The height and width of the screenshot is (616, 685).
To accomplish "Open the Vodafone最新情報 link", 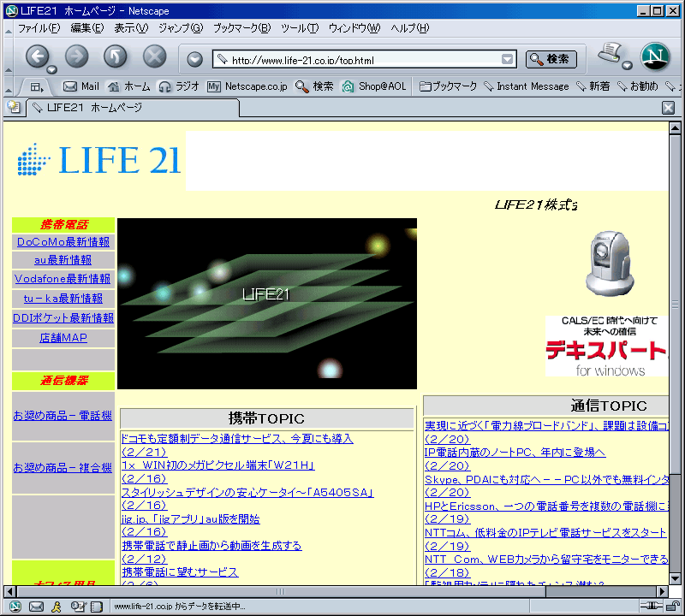I will [x=63, y=279].
